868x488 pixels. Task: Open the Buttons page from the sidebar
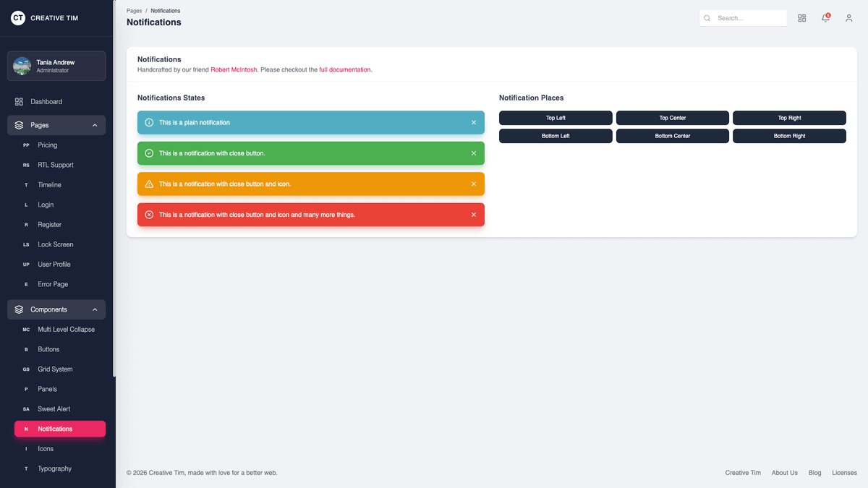point(48,349)
